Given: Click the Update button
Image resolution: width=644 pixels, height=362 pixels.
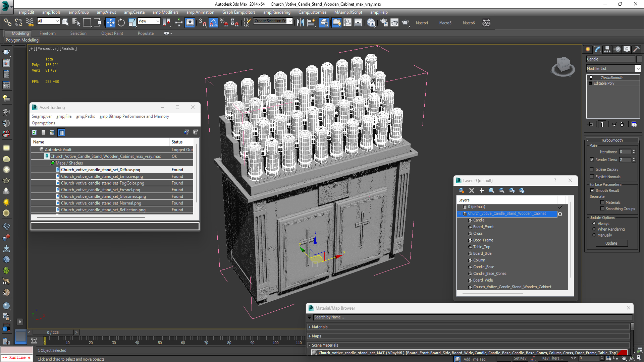Looking at the screenshot, I should [x=611, y=243].
